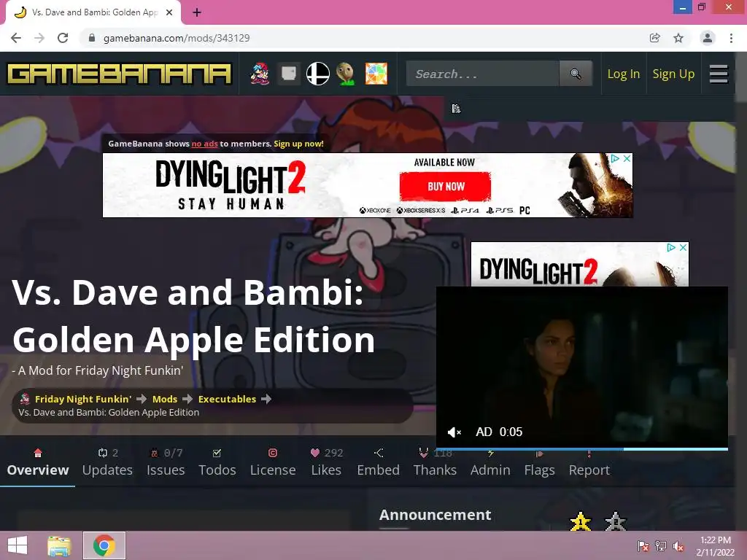
Task: Open Chrome profile icon
Action: [708, 38]
